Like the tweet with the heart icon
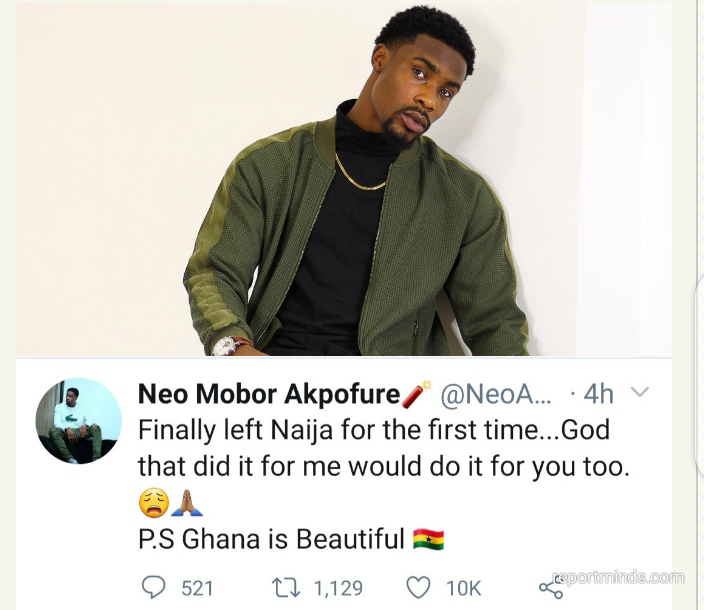Viewport: 704px width, 610px height. pos(418,587)
